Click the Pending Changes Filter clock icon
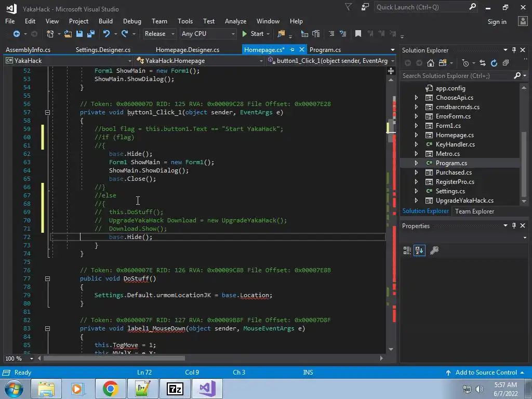 [x=465, y=63]
